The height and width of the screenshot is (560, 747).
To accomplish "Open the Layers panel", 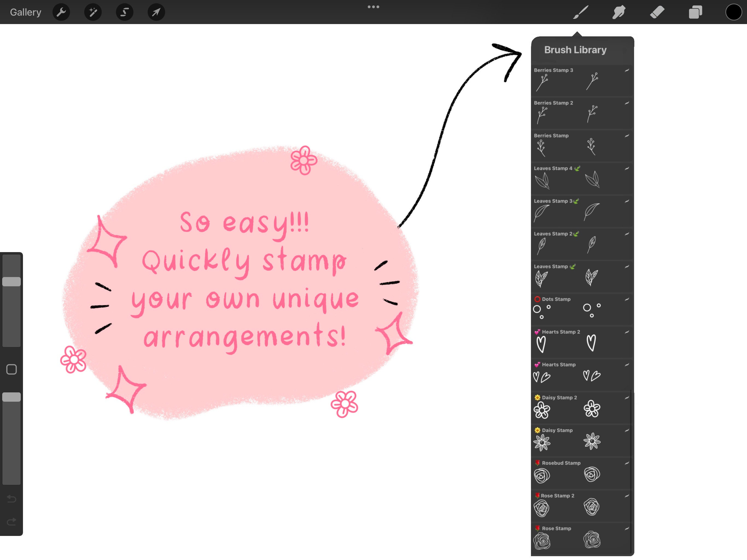I will [x=695, y=13].
